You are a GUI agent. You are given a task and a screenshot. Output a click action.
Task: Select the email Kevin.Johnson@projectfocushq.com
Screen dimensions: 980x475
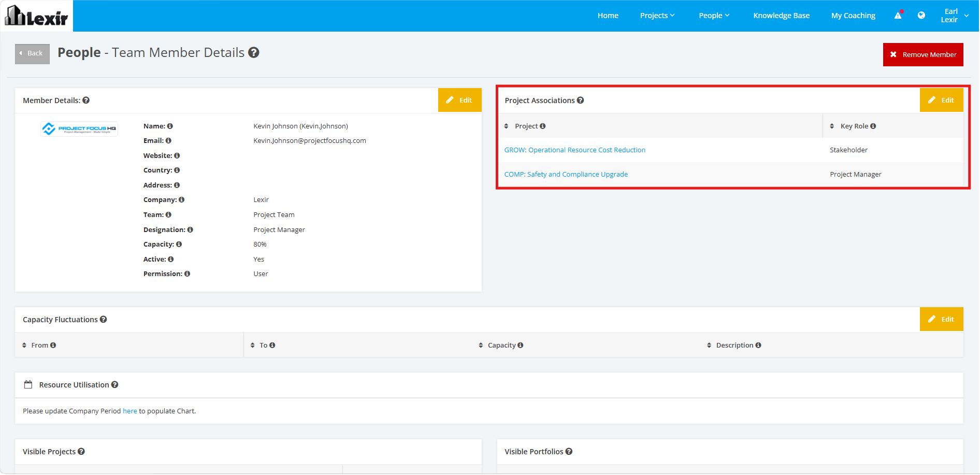click(310, 141)
